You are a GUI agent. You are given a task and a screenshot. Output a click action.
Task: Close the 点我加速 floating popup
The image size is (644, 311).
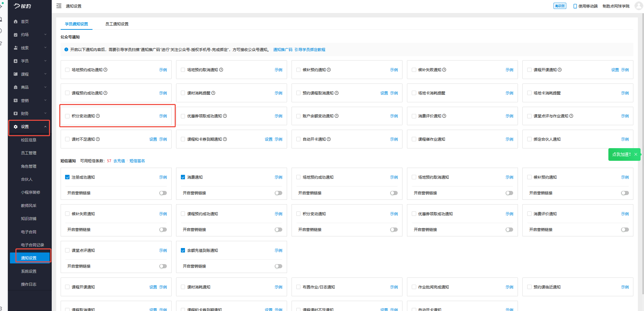[636, 154]
